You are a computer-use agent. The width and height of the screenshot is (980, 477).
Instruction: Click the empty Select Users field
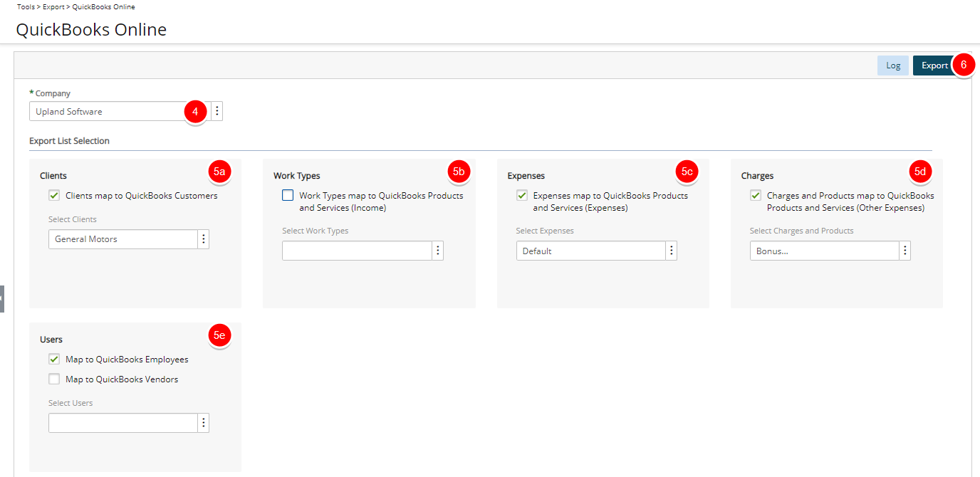[x=123, y=423]
